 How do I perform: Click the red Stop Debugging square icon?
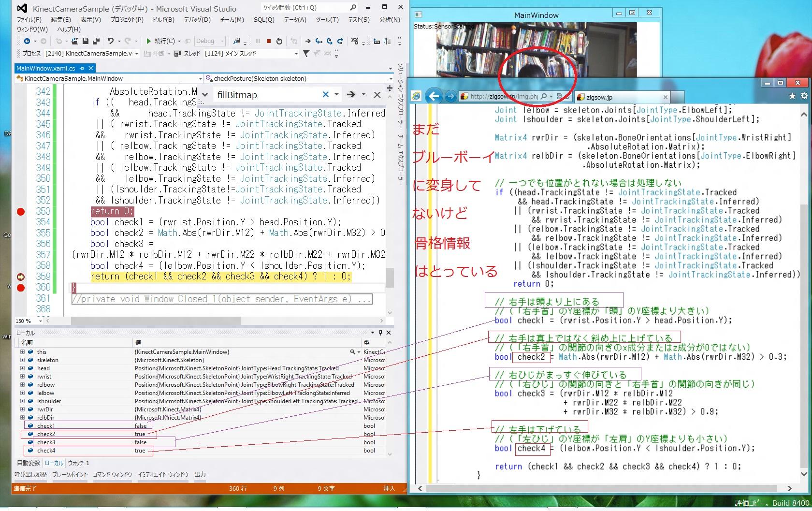268,41
